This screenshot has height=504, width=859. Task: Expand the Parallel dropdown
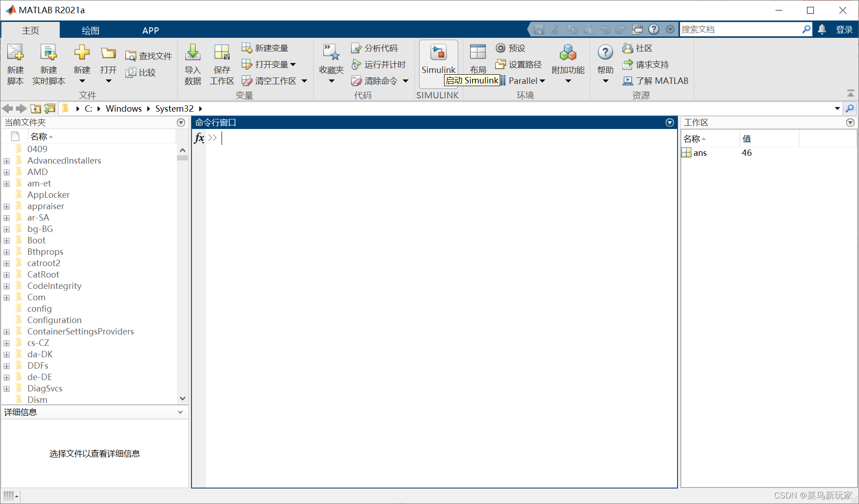[x=542, y=81]
